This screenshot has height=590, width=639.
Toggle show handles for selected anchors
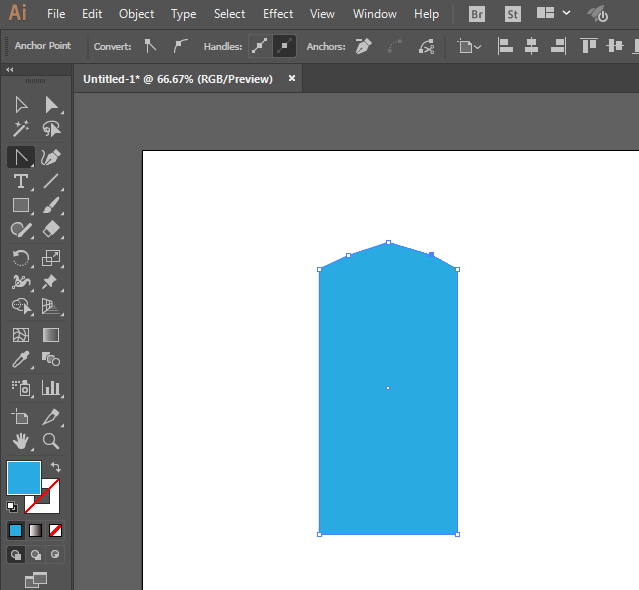tap(259, 46)
